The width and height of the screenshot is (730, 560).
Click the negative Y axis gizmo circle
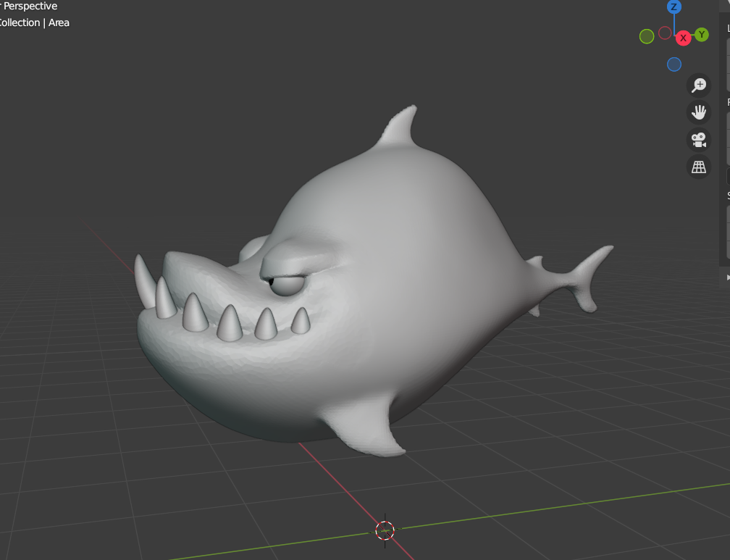[x=647, y=36]
